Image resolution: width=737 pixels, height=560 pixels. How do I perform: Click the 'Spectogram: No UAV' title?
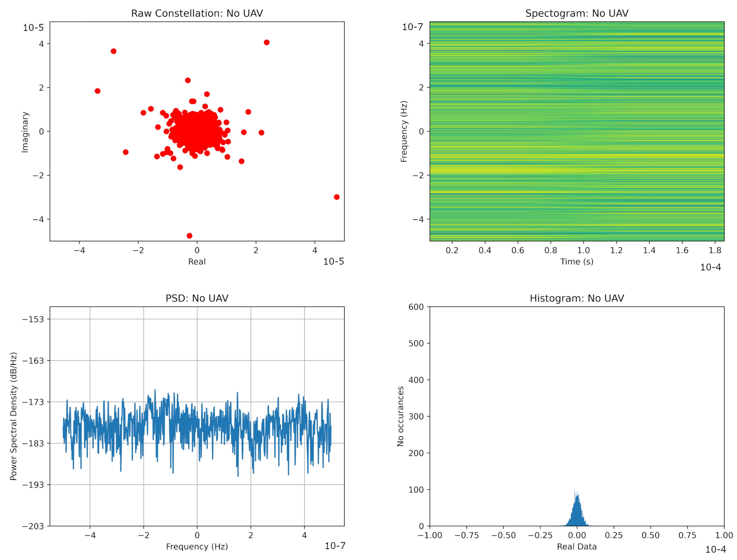(x=577, y=13)
